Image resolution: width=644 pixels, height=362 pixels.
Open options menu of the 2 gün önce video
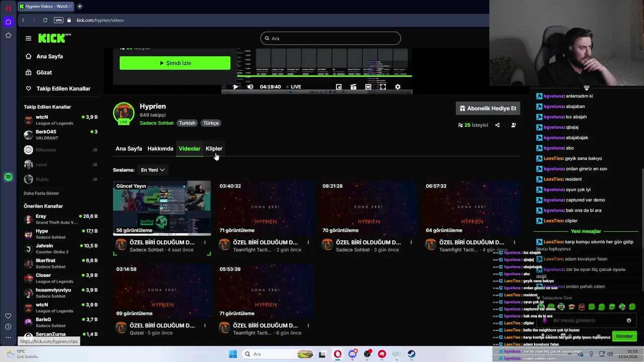(308, 242)
